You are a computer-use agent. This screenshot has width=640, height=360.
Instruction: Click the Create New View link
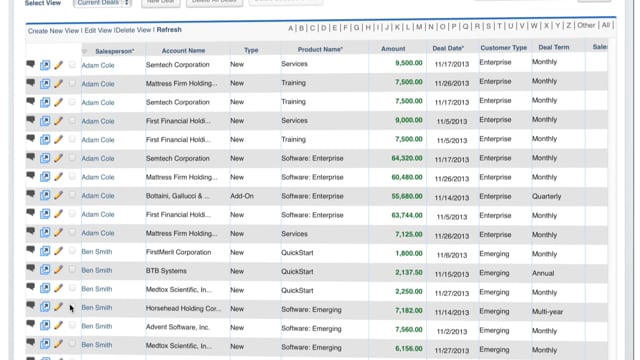(53, 31)
